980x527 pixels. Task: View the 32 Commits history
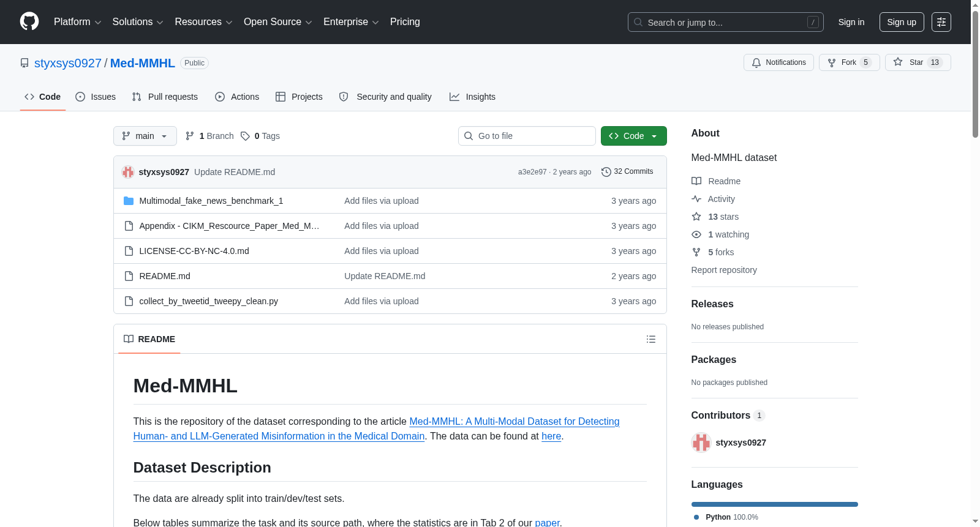627,171
